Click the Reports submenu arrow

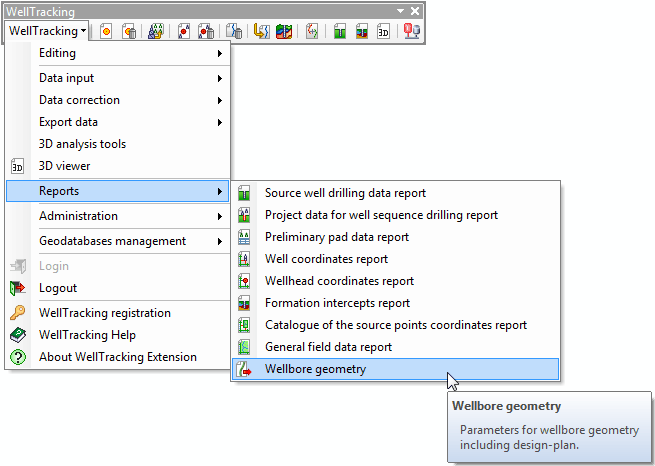click(220, 191)
